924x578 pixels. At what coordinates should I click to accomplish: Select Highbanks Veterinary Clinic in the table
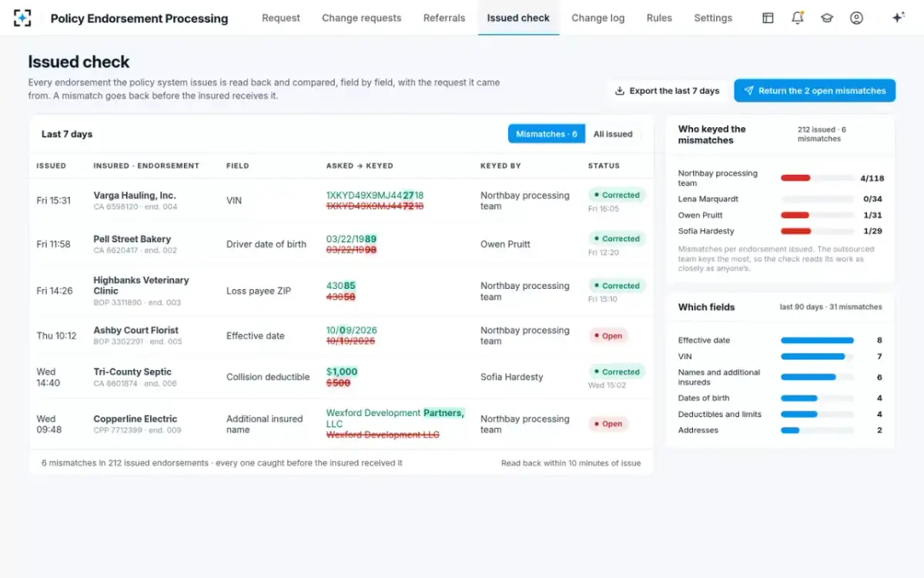tap(141, 286)
